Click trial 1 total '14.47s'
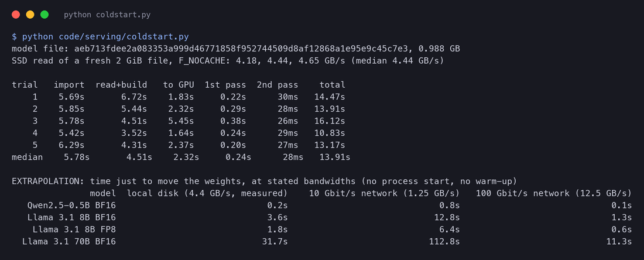 [x=330, y=97]
